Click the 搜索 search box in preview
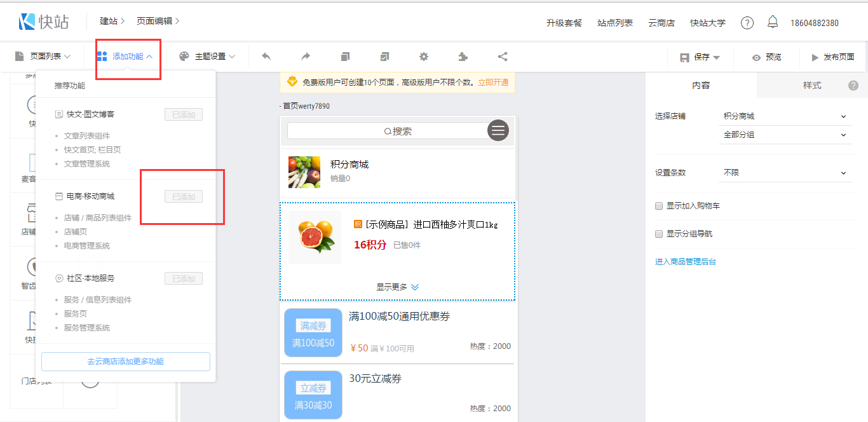 (388, 131)
